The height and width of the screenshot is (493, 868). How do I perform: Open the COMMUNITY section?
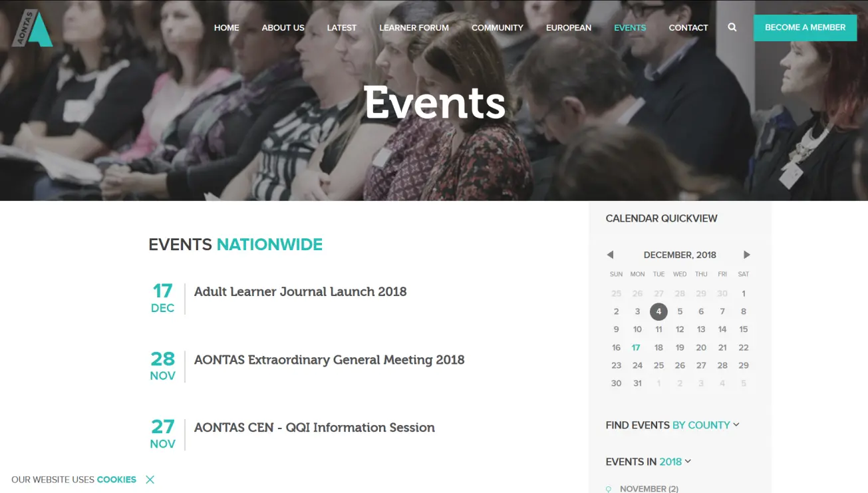(497, 27)
